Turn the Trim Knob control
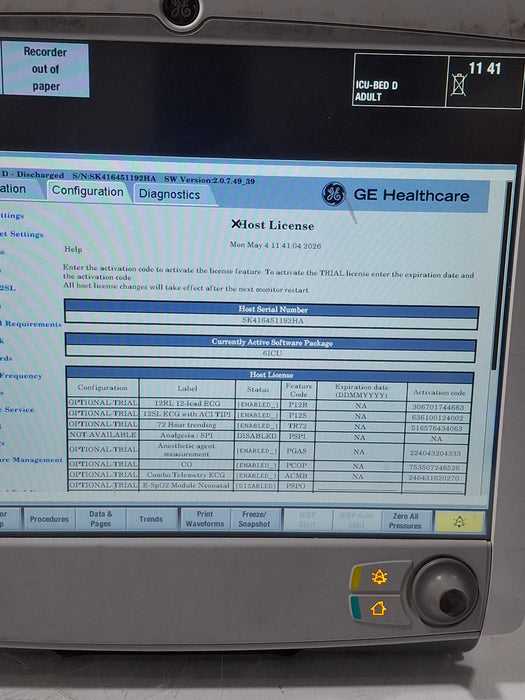Screen dimensions: 525x700 click(x=445, y=592)
